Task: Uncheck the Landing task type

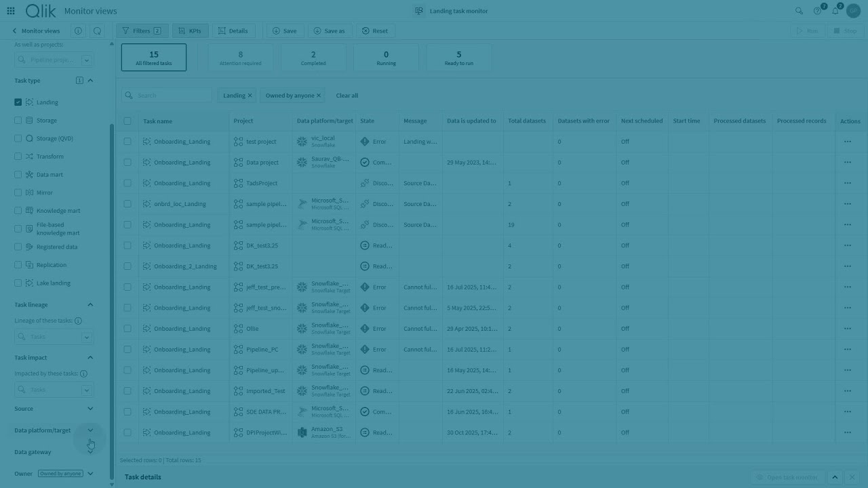Action: click(18, 102)
